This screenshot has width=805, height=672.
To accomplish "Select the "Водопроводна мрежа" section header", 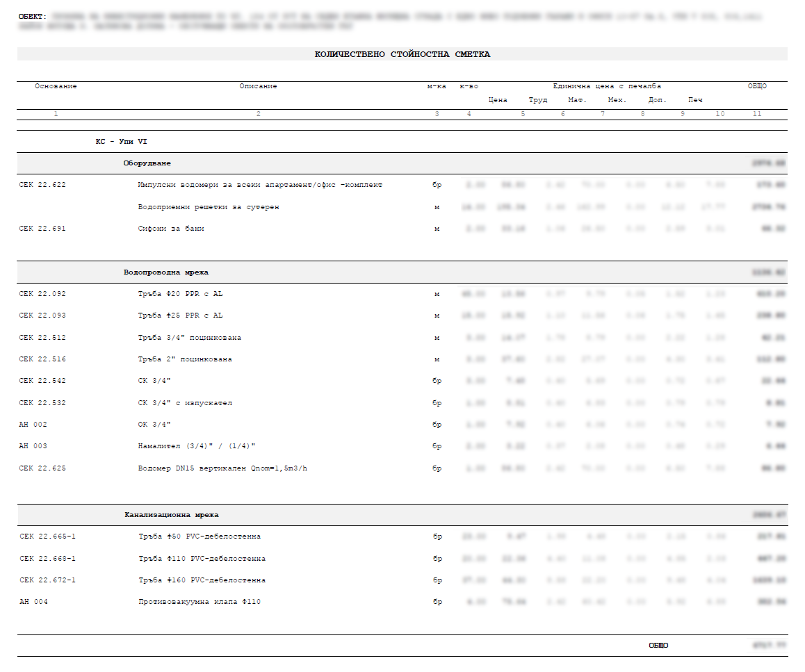I will [165, 272].
